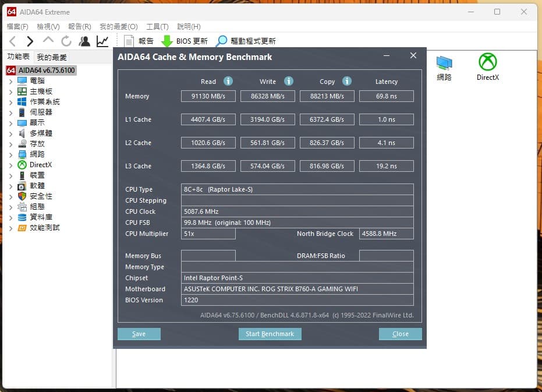Click the L1 Cache Copy value 6372.4 GB/s
The width and height of the screenshot is (542, 392).
(x=327, y=119)
